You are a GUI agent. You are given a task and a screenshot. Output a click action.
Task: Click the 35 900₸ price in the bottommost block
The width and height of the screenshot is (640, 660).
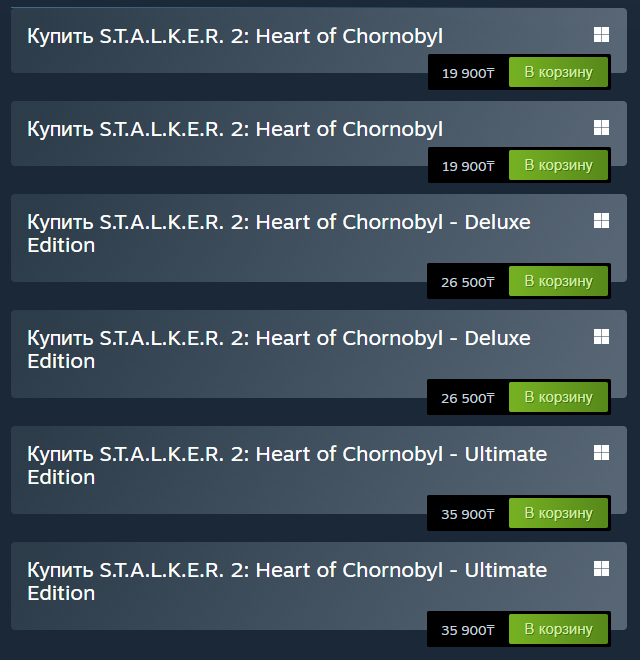point(468,630)
